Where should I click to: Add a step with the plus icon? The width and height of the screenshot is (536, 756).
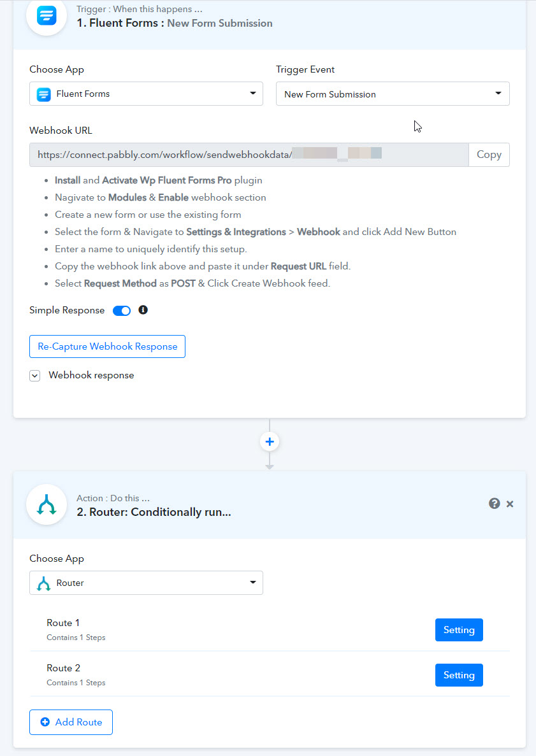pos(269,441)
